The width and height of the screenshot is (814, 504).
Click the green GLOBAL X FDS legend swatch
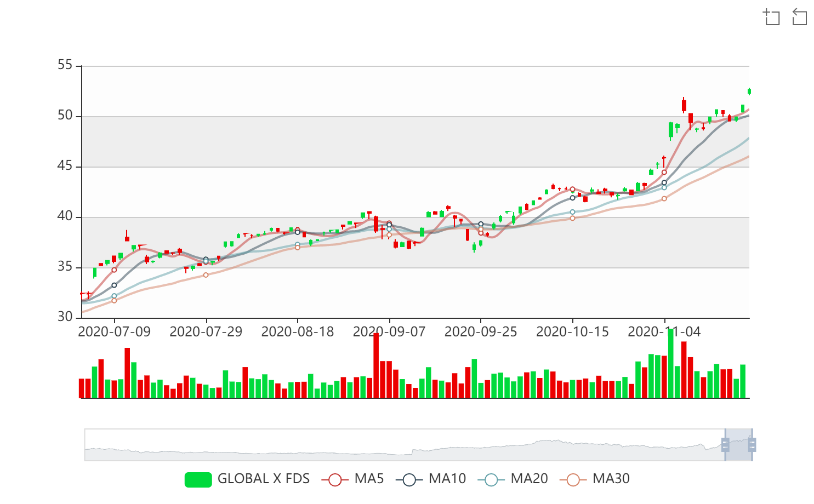(198, 479)
